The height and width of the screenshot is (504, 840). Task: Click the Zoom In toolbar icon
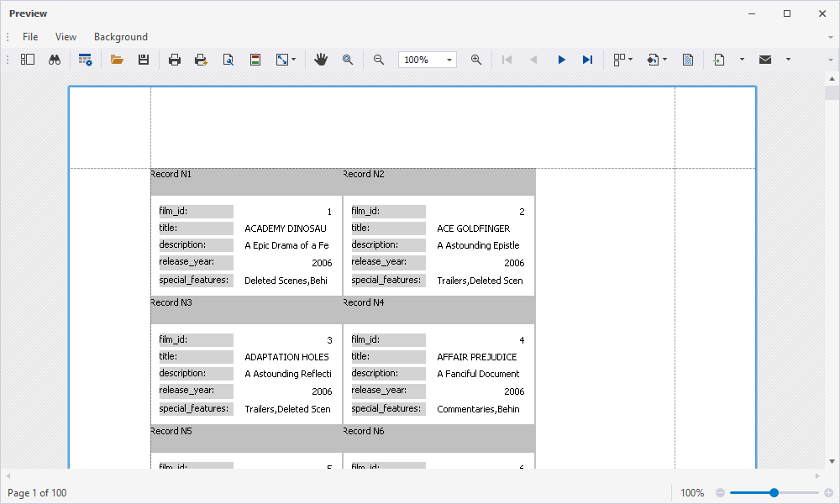coord(475,60)
